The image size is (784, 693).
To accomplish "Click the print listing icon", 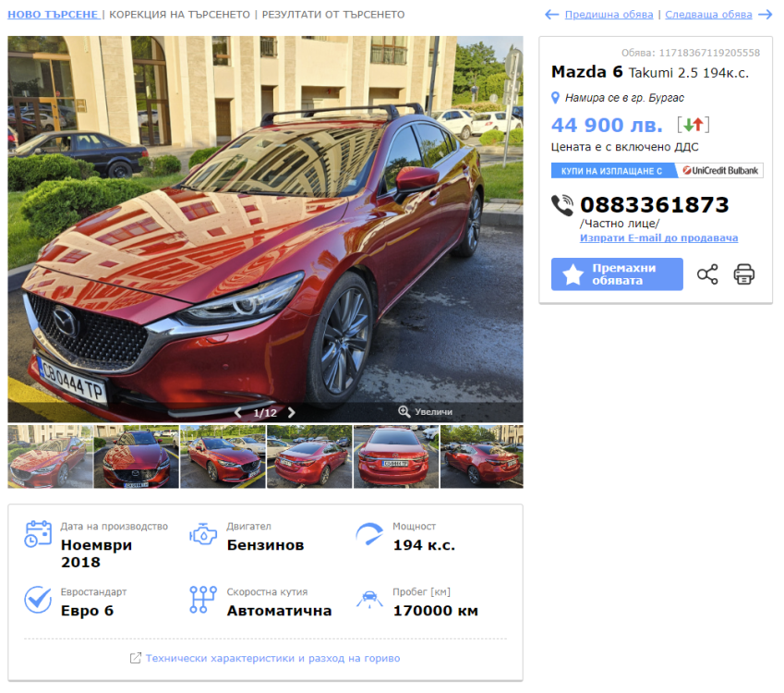I will pyautogui.click(x=744, y=274).
